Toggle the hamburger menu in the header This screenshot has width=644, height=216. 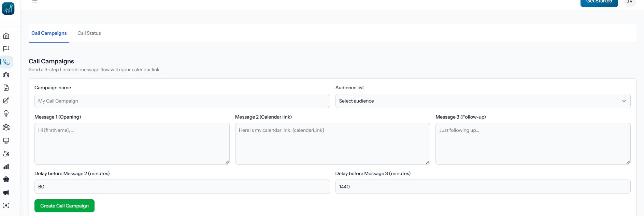35,1
